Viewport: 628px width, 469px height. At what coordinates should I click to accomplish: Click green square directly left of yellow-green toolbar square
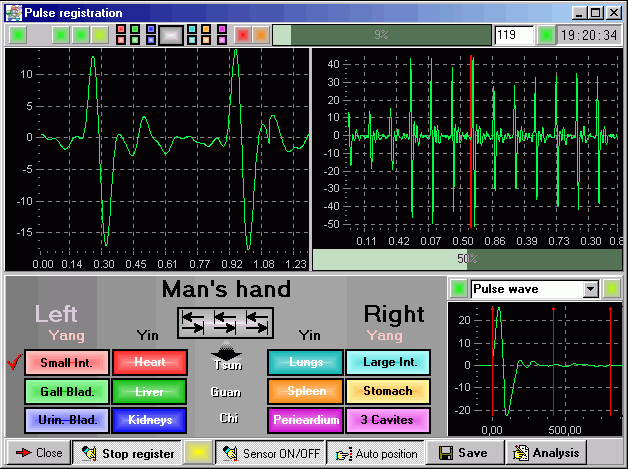81,35
